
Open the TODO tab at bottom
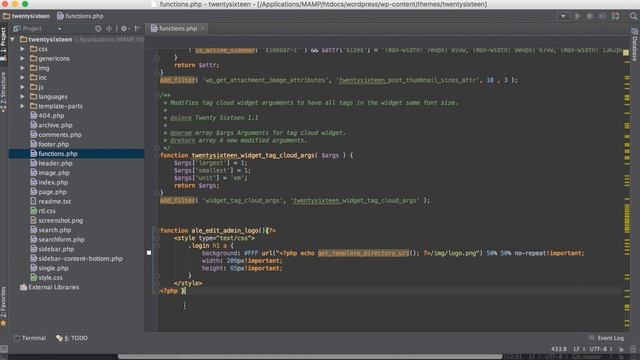pos(72,338)
